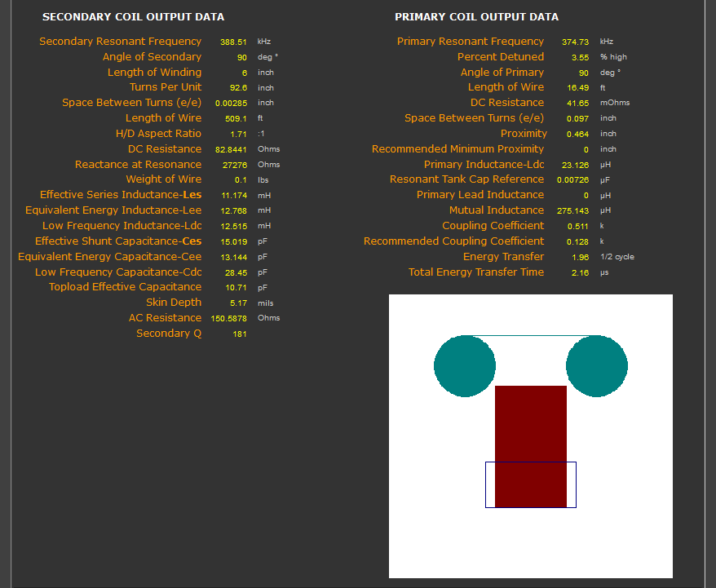The image size is (716, 588).
Task: Click Energy Transfer value 1.96
Action: pos(581,258)
